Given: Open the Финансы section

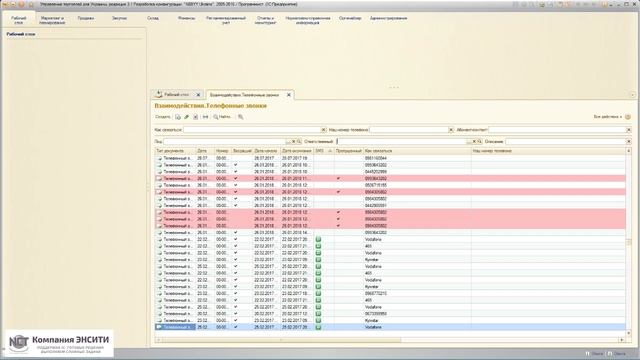Looking at the screenshot, I should point(187,18).
